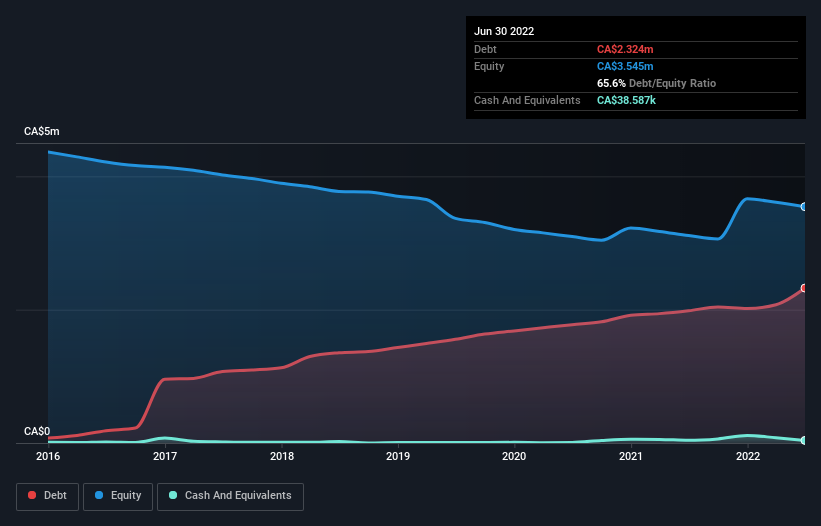Click the blue Equity endpoint marker
The height and width of the screenshot is (526, 821).
[804, 207]
